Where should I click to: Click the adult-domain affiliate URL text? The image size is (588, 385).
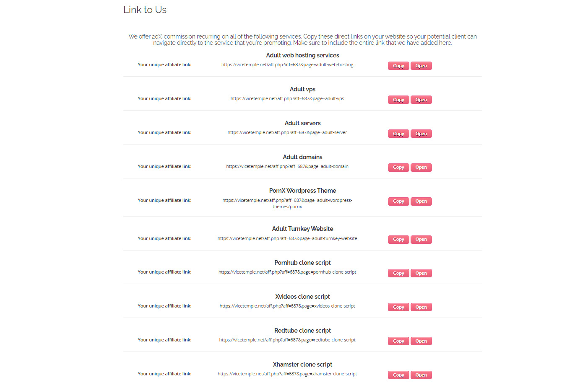coord(287,167)
